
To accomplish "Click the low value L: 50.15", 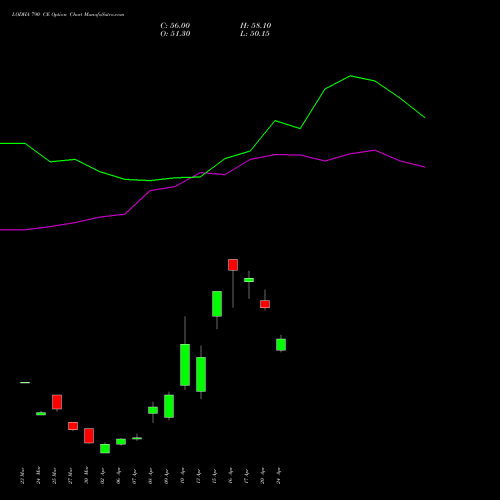I will point(255,34).
